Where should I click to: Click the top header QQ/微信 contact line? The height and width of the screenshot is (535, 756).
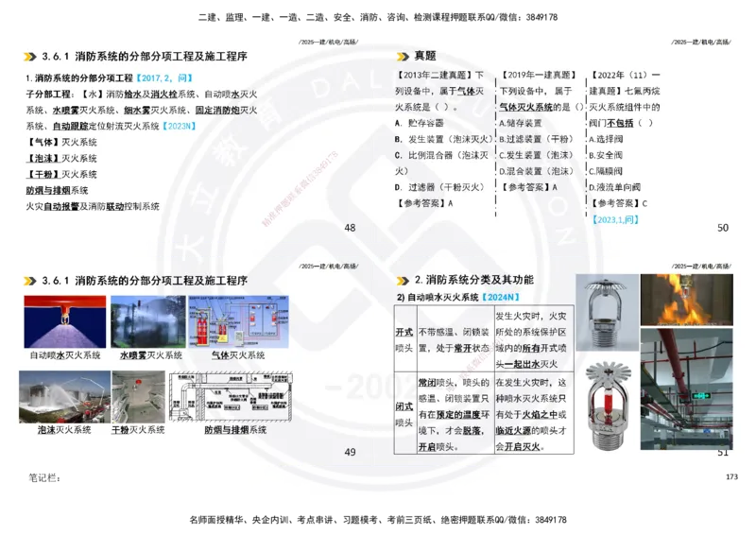tap(378, 17)
